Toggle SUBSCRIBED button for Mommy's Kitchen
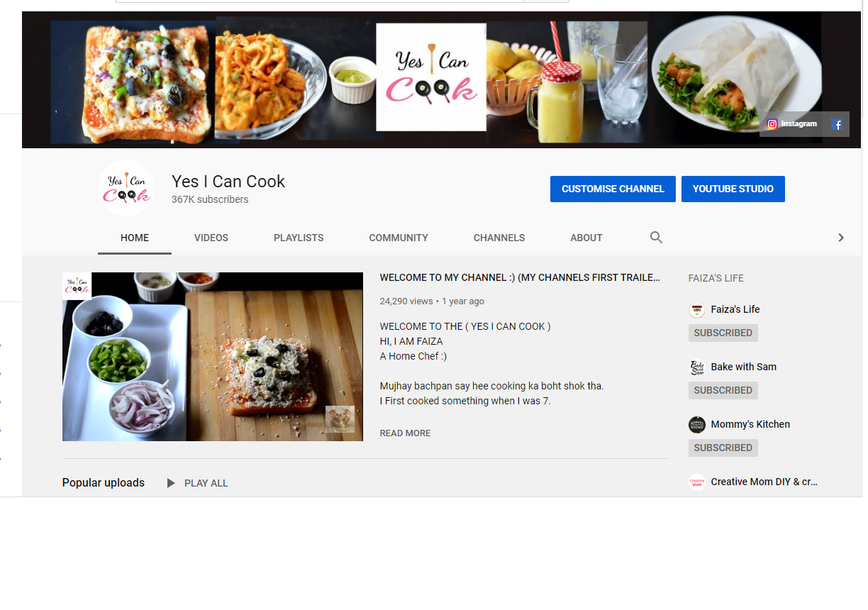The height and width of the screenshot is (610, 868). tap(723, 448)
